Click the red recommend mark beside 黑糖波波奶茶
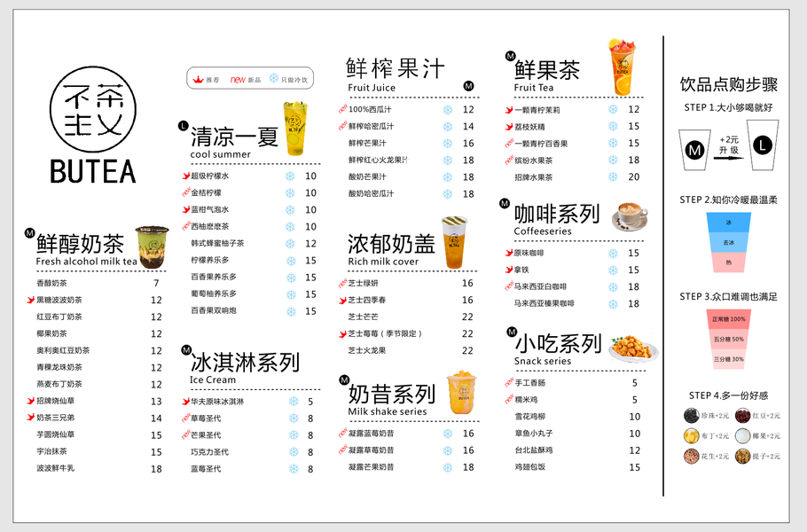The image size is (807, 532). point(31,300)
